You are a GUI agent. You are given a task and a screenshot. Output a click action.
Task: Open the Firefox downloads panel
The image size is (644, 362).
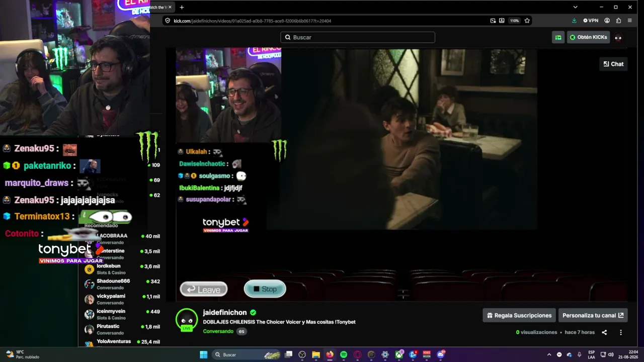[574, 21]
